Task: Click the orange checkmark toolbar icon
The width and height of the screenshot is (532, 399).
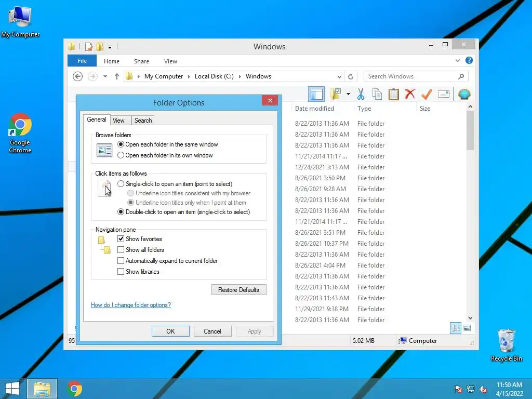Action: pyautogui.click(x=427, y=94)
